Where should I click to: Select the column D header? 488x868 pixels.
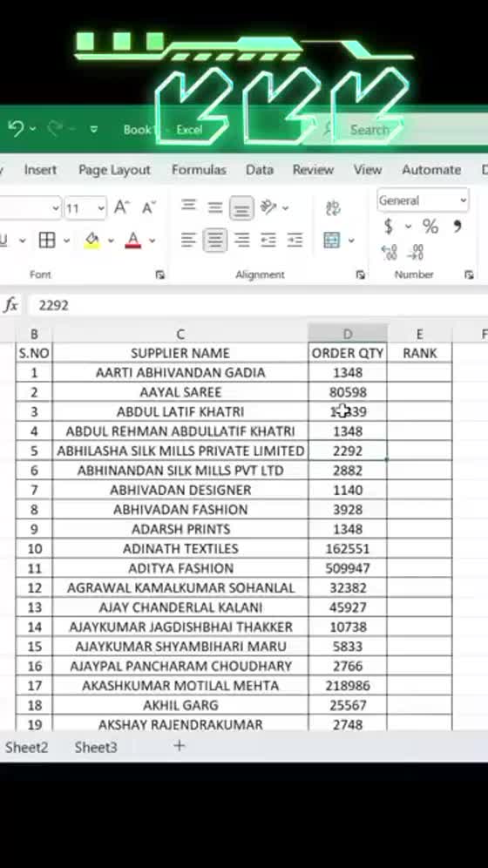coord(348,334)
